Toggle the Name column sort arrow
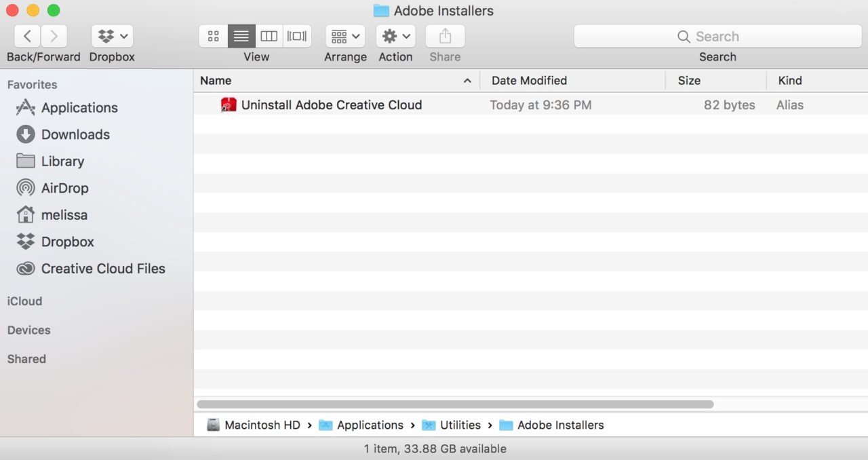868x460 pixels. click(x=467, y=81)
